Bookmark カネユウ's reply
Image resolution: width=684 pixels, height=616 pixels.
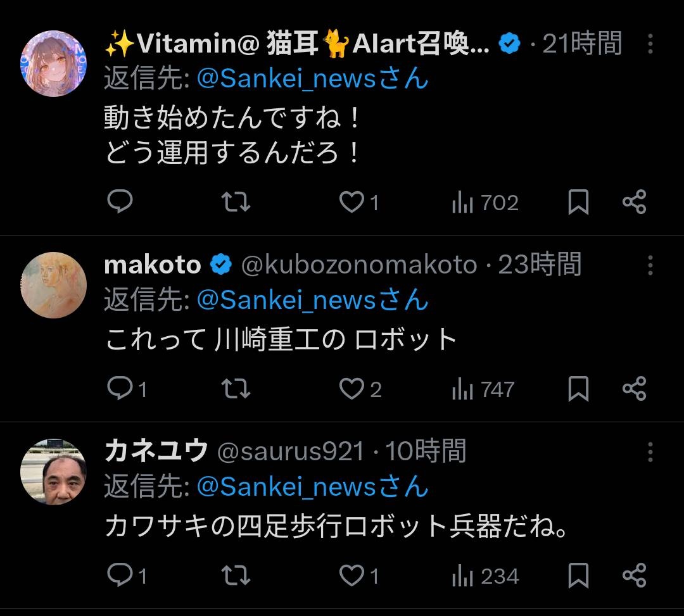[x=578, y=575]
